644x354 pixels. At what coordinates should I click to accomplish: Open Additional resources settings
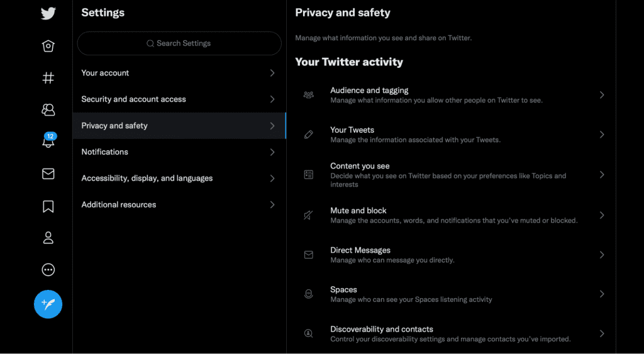[x=179, y=204]
